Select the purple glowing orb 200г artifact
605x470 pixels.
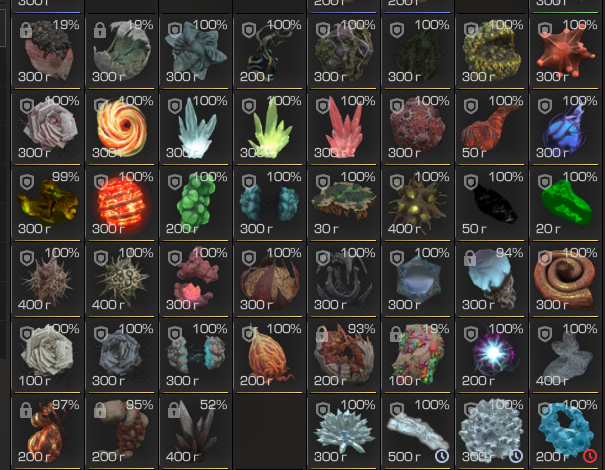tap(492, 355)
